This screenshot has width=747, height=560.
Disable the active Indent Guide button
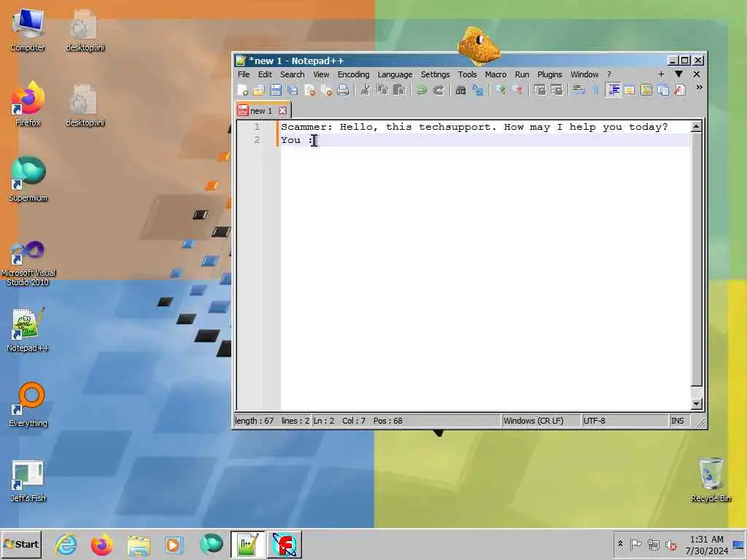[x=613, y=90]
